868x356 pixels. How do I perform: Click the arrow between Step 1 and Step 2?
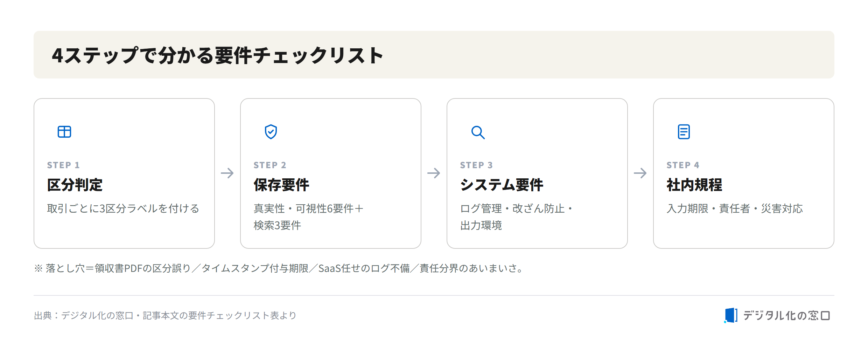[x=227, y=173]
